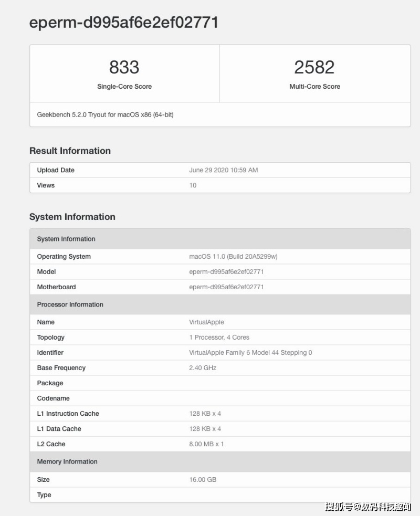Click the Single-Core Score label
The width and height of the screenshot is (420, 516).
(124, 87)
